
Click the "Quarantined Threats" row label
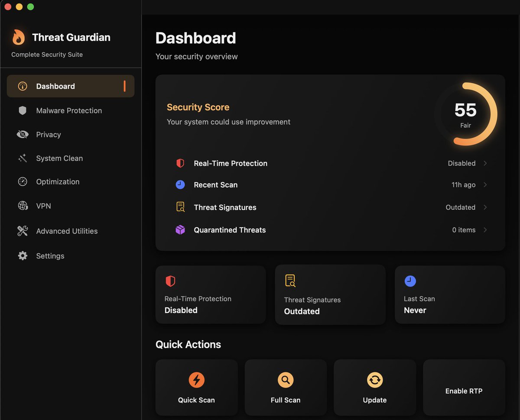coord(230,230)
